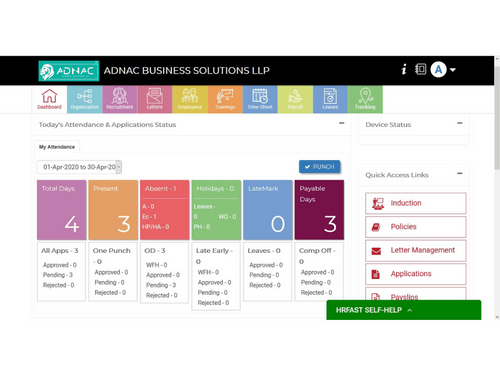Viewport: 500px width, 375px height.
Task: Click the Leaves - 0 card heading
Action: coord(264,251)
